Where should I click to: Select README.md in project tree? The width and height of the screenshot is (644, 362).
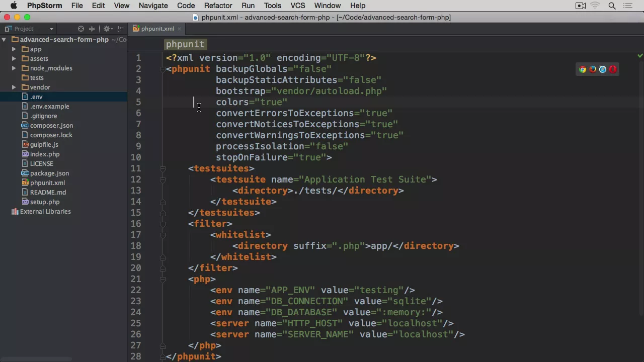coord(44,193)
